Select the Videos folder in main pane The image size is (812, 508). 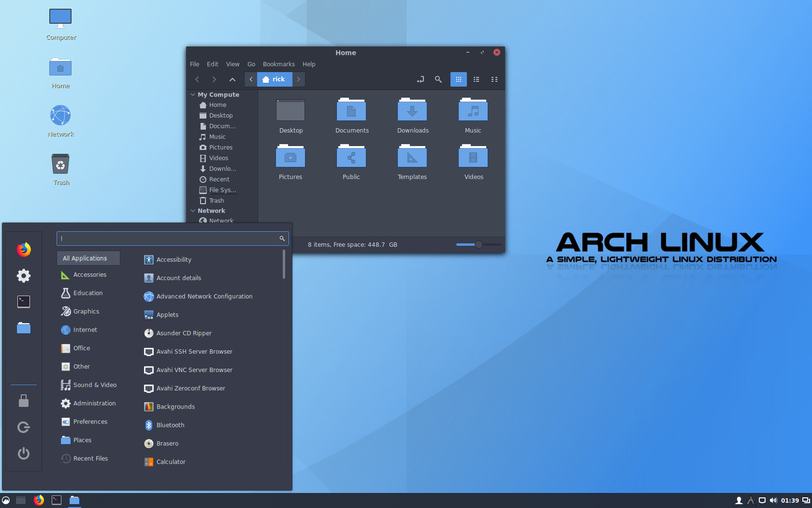pos(473,163)
